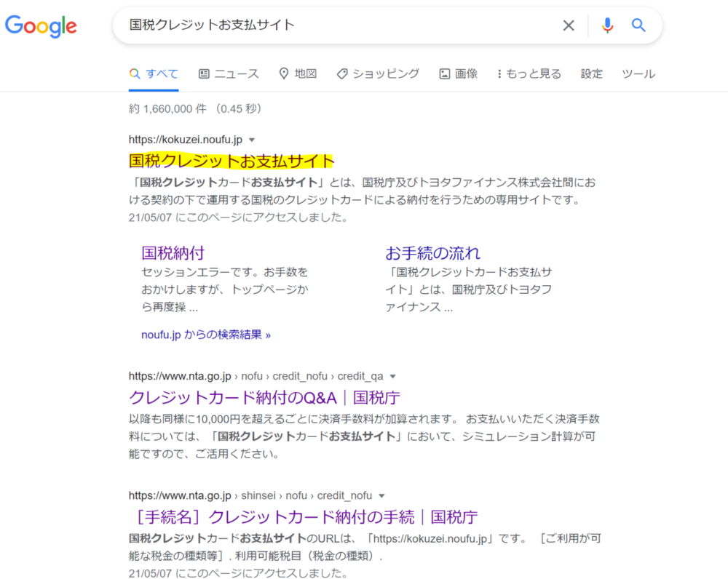728x579 pixels.
Task: Switch to the ニュース tab
Action: coord(229,73)
